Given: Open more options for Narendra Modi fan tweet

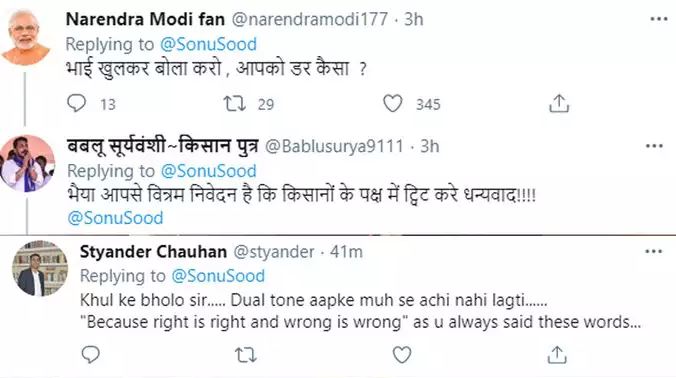Looking at the screenshot, I should coord(659,19).
